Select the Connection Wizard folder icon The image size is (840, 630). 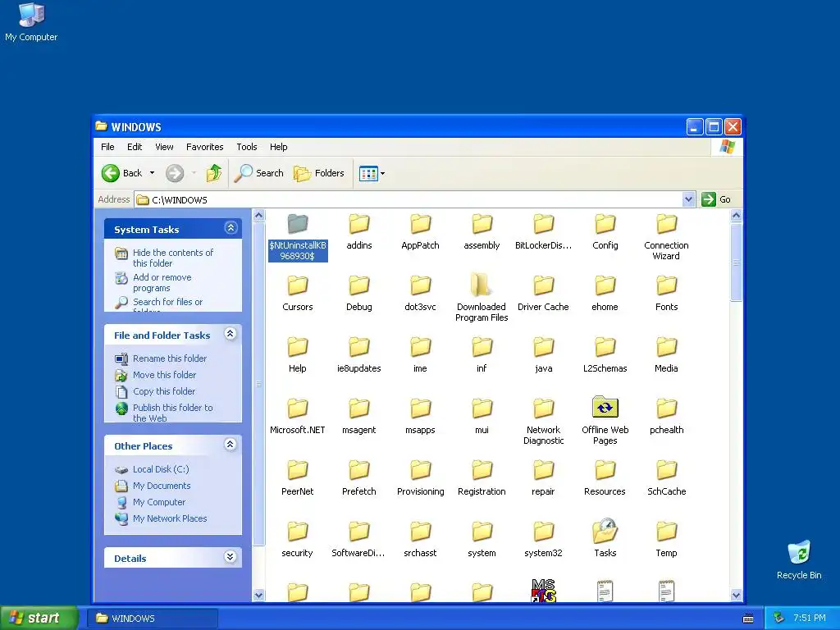point(666,224)
